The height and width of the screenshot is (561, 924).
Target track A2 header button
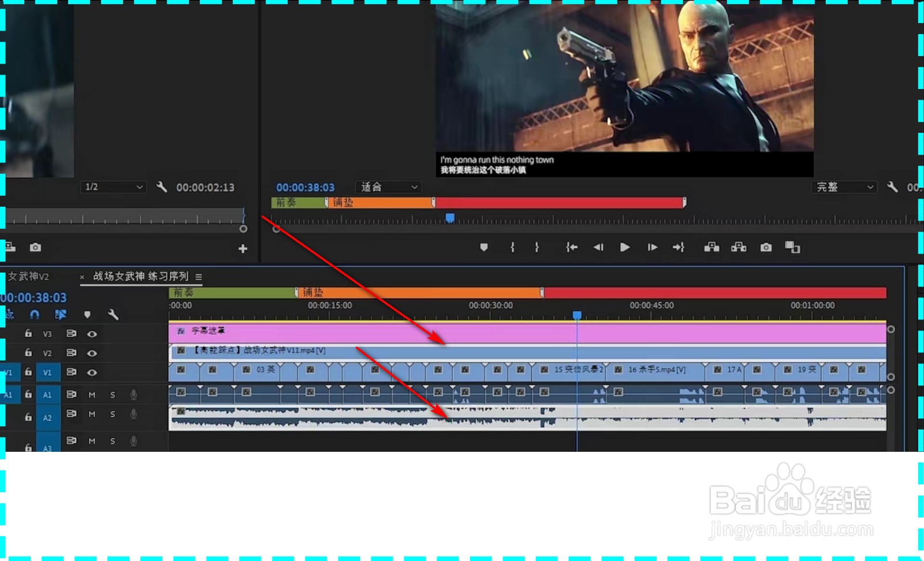(x=47, y=417)
